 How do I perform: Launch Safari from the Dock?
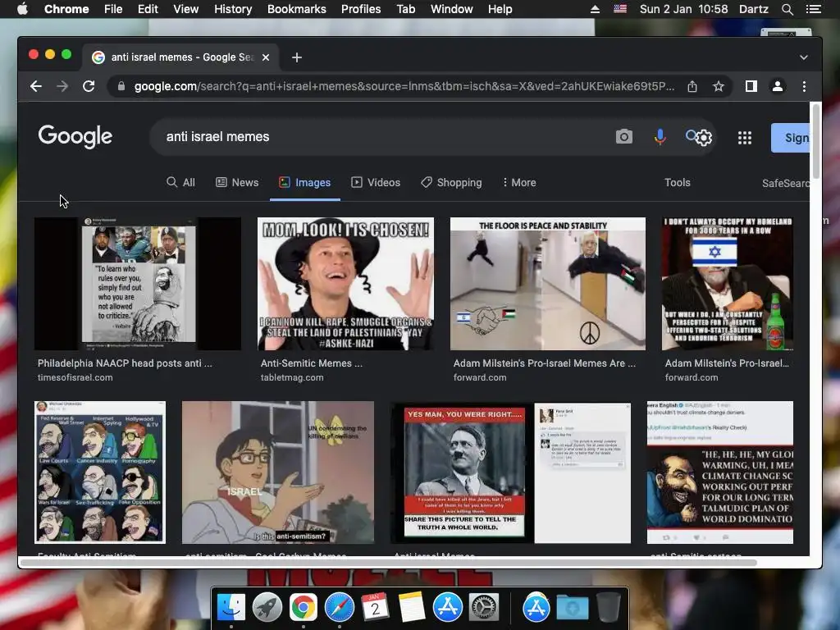coord(339,608)
